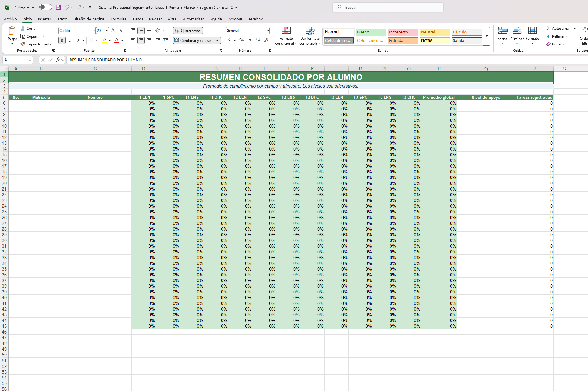Click the Copiar button
This screenshot has width=588, height=391.
pyautogui.click(x=29, y=36)
